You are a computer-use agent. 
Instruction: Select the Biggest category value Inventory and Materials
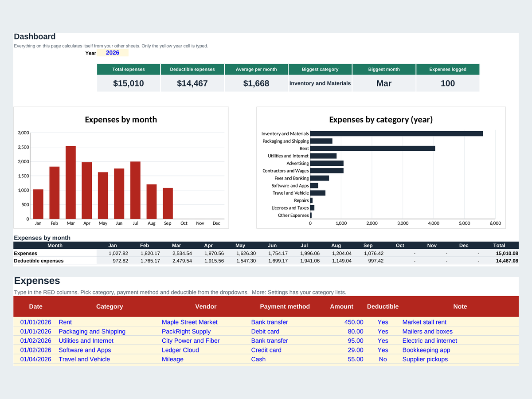point(320,83)
